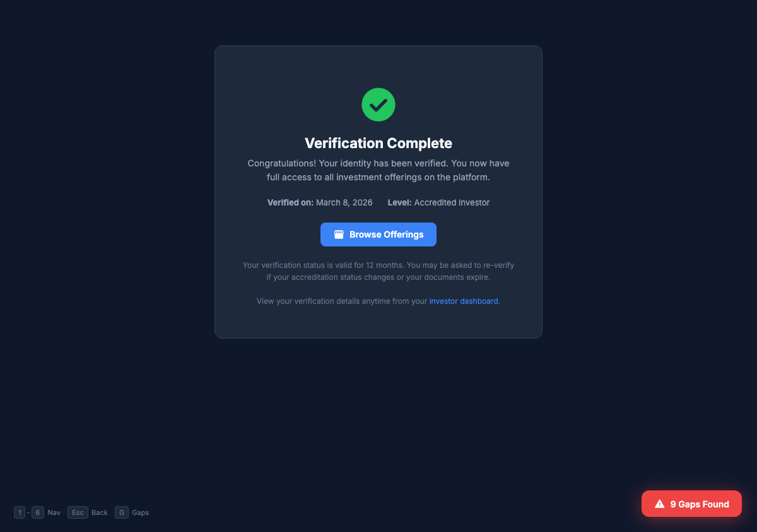Click the briefcase icon inside Browse Offerings
This screenshot has width=757, height=532.
339,234
